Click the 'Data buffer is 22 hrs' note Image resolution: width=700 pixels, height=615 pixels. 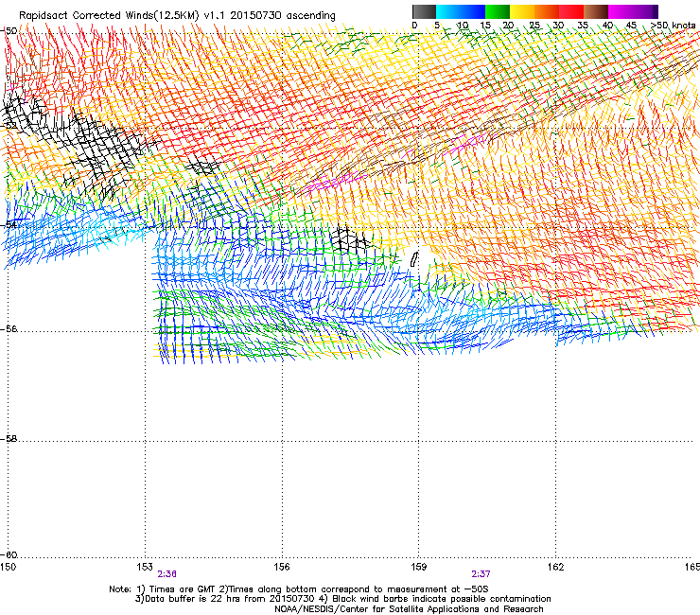click(x=342, y=599)
